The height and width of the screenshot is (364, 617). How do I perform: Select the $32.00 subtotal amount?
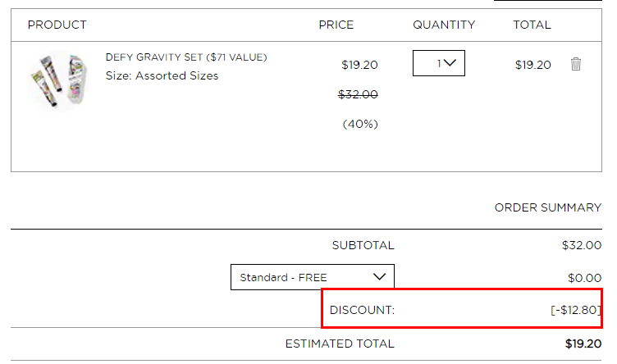(582, 245)
